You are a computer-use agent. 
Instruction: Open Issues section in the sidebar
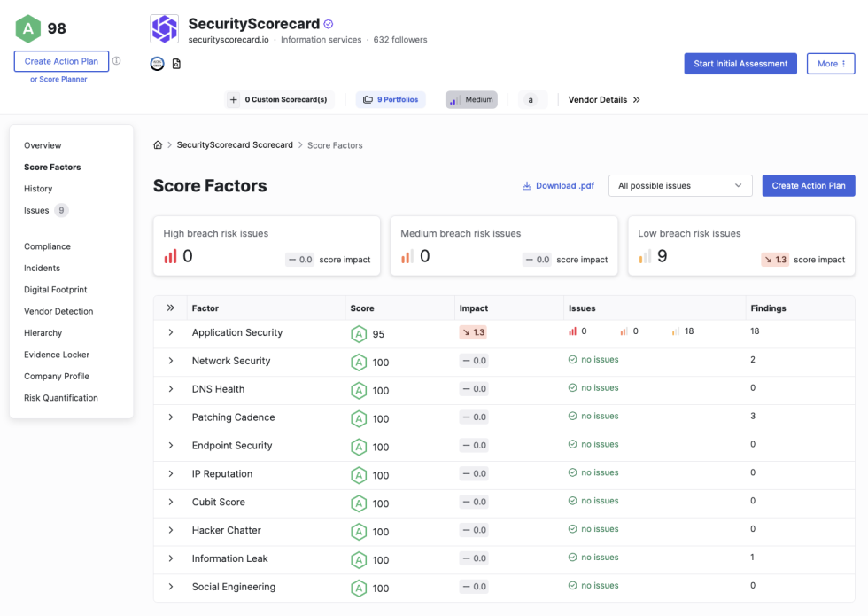pos(36,211)
